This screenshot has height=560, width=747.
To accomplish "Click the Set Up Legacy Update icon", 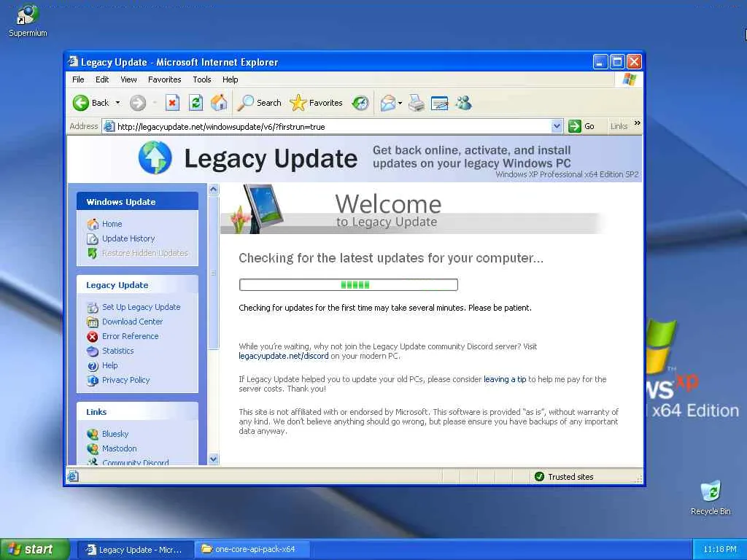I will 93,308.
